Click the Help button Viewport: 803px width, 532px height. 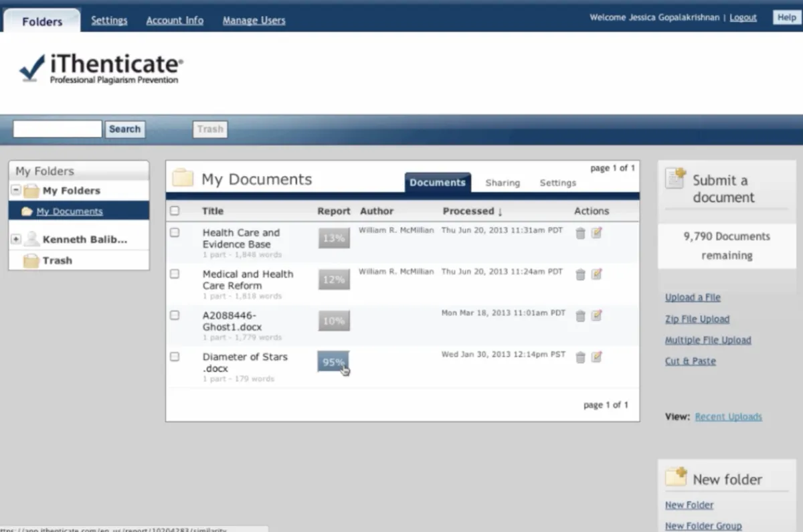point(786,17)
